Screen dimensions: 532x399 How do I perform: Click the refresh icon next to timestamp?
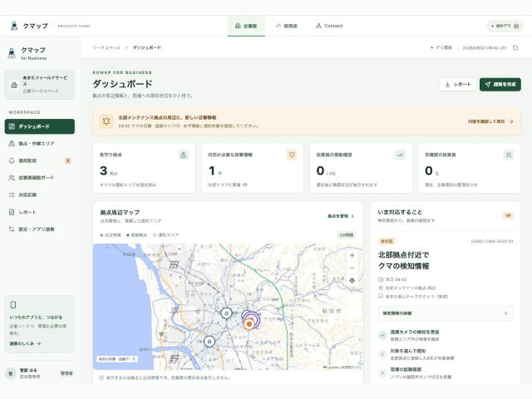click(515, 48)
